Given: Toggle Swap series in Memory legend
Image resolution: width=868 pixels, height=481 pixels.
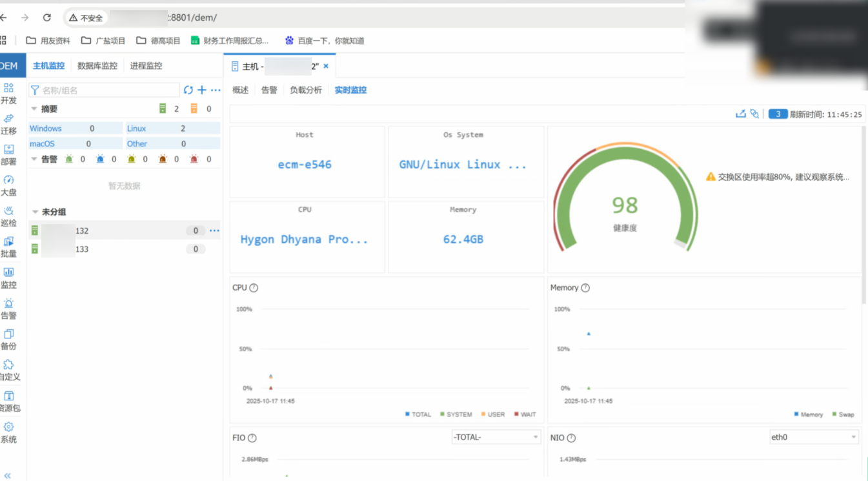Looking at the screenshot, I should coord(843,414).
